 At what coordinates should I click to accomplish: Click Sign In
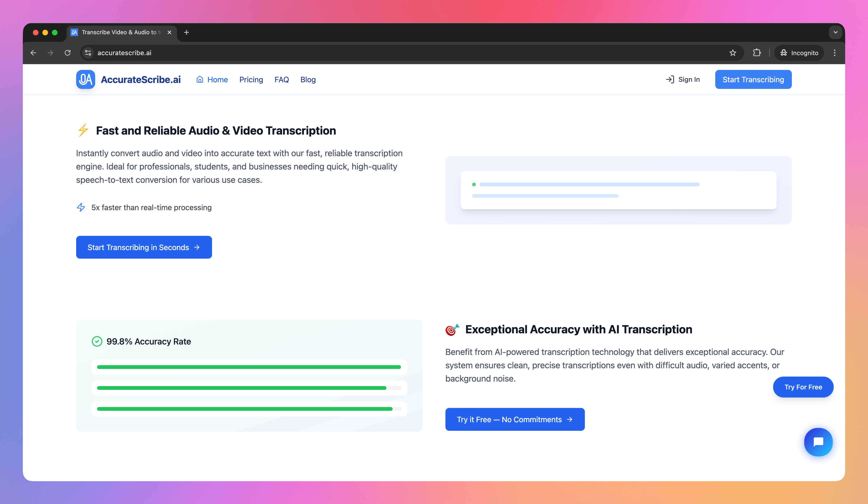click(683, 80)
